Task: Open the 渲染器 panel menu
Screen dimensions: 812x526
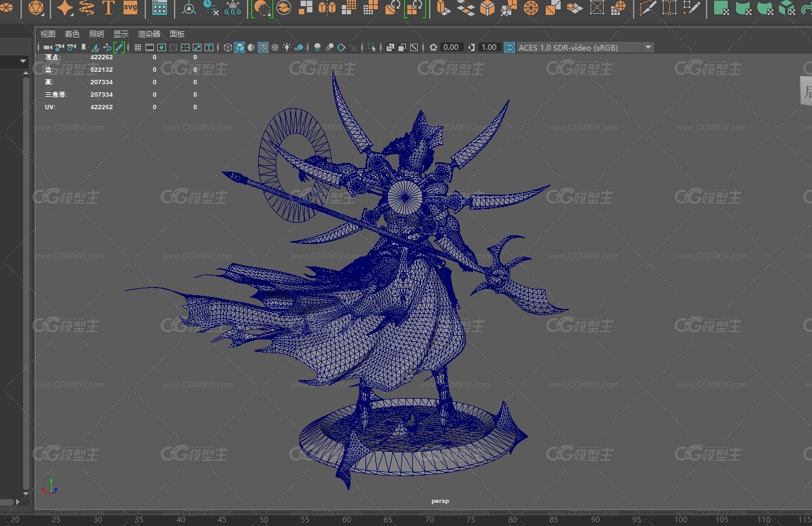Action: point(149,34)
